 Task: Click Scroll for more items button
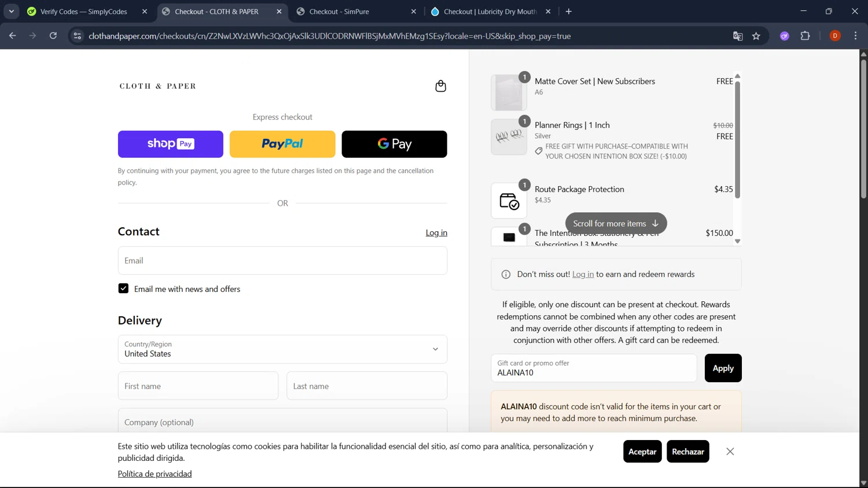(x=616, y=223)
